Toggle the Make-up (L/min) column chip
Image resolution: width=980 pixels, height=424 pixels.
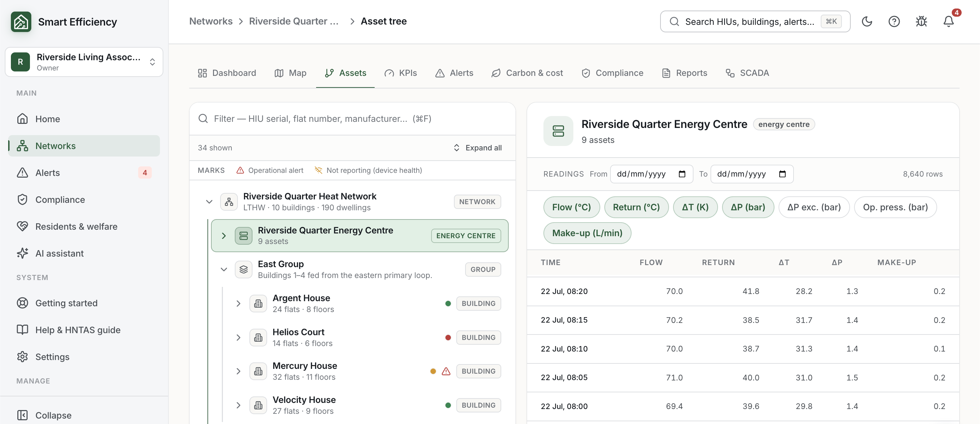(x=587, y=233)
